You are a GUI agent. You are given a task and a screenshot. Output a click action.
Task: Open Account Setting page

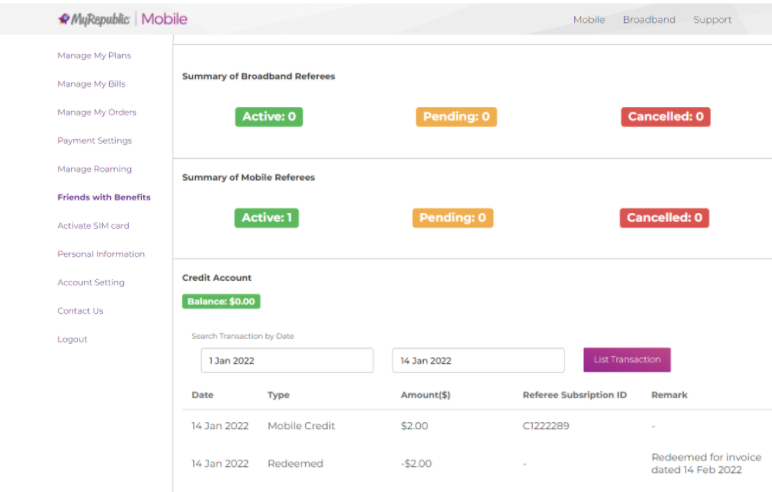tap(91, 283)
